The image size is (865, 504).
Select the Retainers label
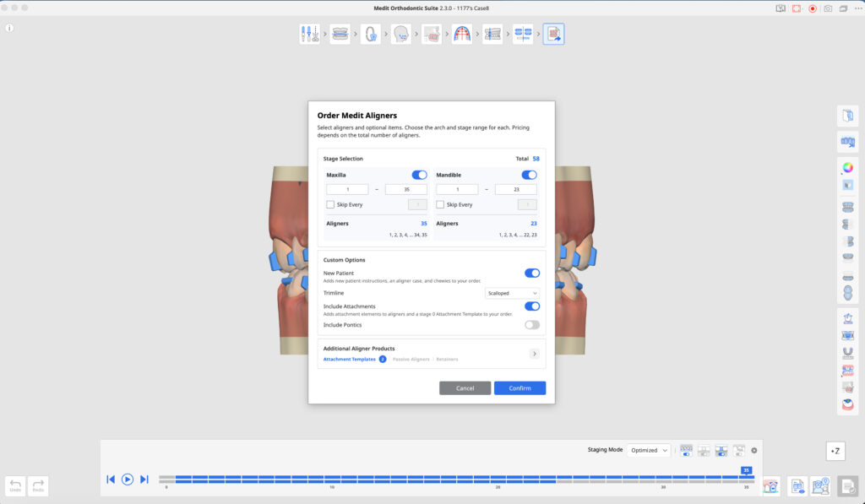447,359
